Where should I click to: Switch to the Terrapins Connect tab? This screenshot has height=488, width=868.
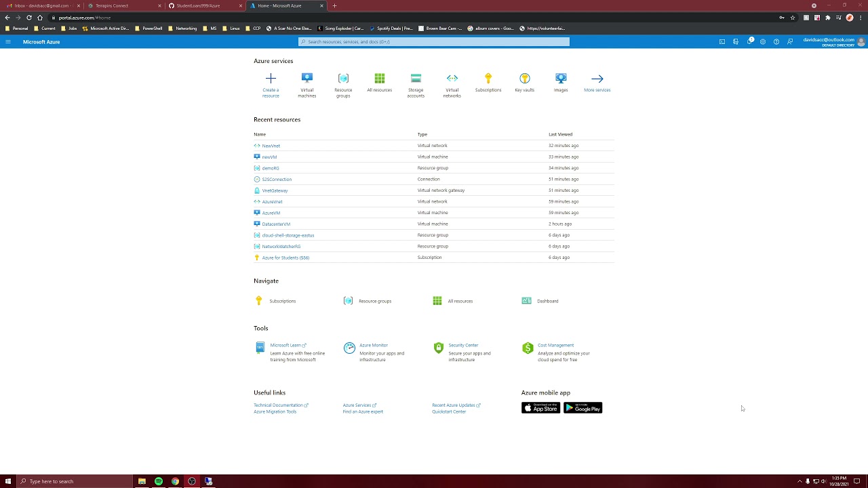[x=123, y=5]
